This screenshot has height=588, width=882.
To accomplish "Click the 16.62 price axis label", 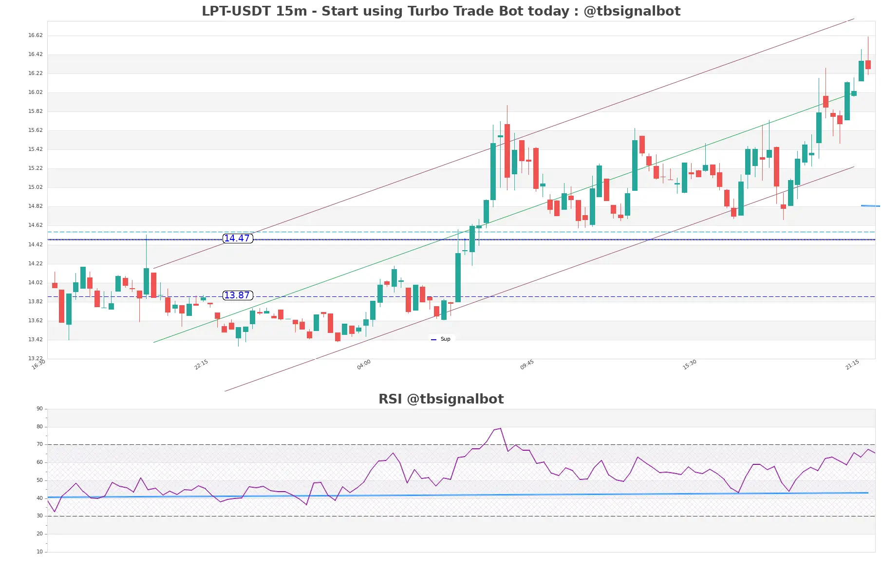I will (35, 36).
